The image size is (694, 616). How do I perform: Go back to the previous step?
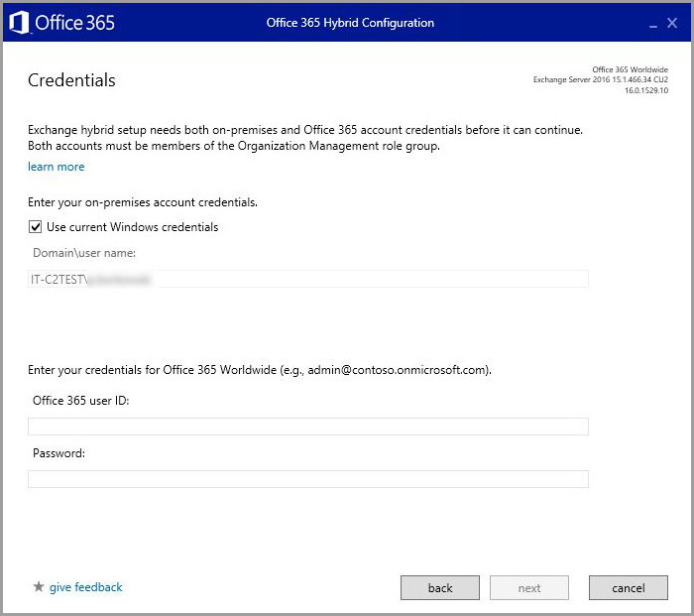[x=440, y=587]
